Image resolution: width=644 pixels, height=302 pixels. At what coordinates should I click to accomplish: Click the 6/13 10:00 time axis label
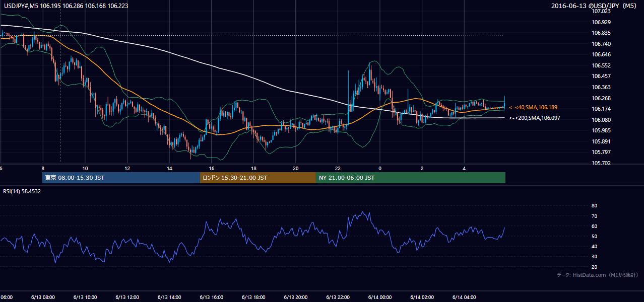(x=85, y=297)
